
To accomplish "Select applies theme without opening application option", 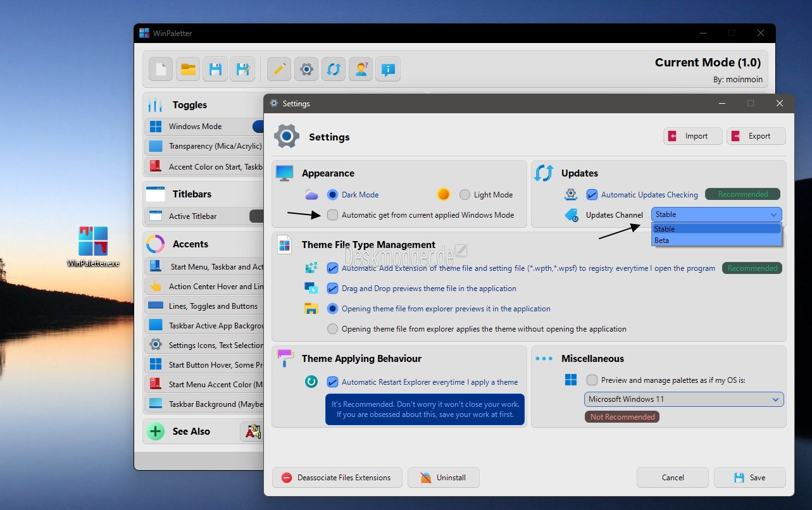I will pyautogui.click(x=332, y=329).
